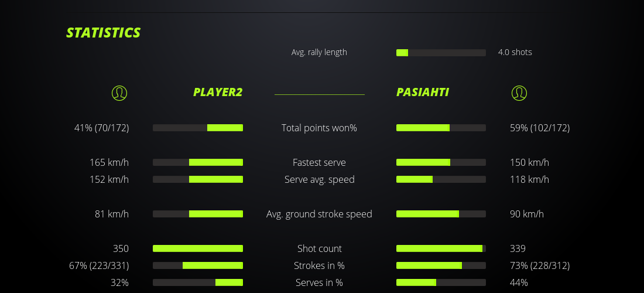
Task: Click PLAYER2's Shot count bar
Action: coord(198,248)
